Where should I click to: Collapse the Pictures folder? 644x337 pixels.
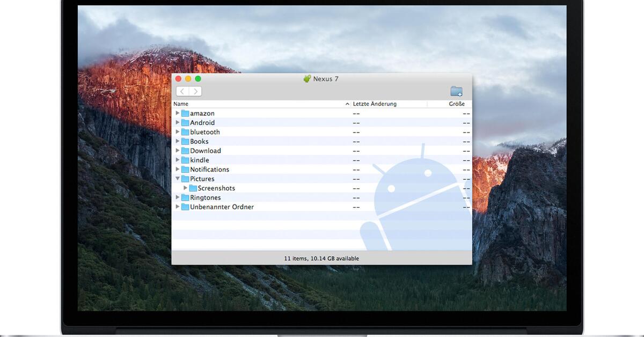coord(177,179)
